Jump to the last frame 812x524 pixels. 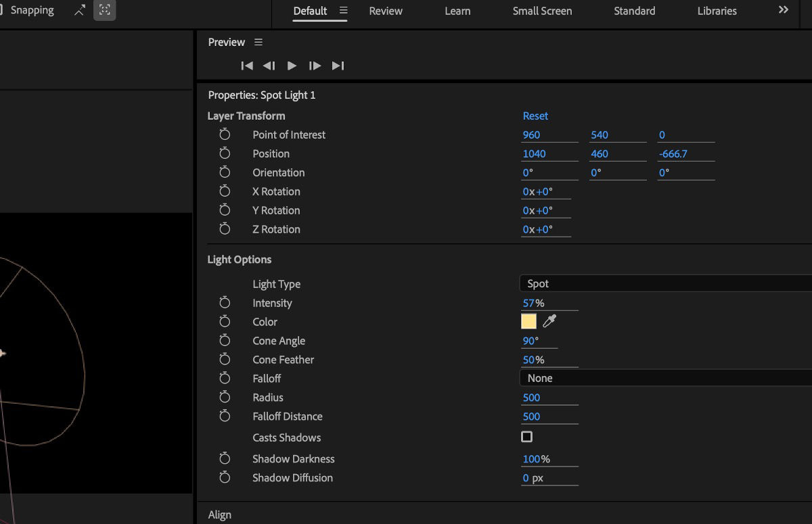coord(338,66)
